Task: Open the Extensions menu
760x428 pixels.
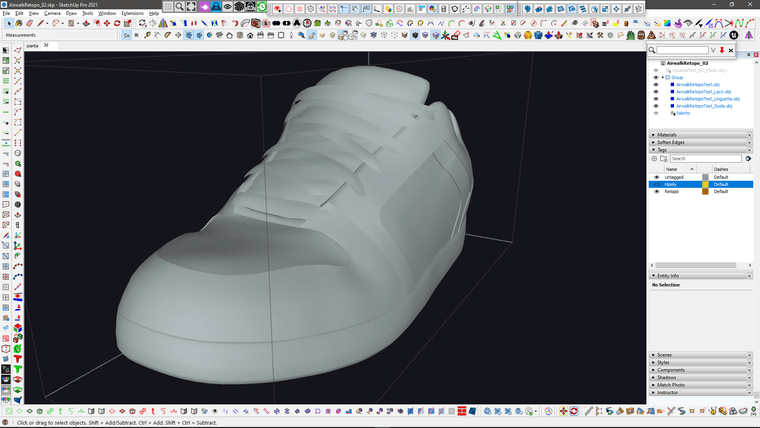Action: 132,13
